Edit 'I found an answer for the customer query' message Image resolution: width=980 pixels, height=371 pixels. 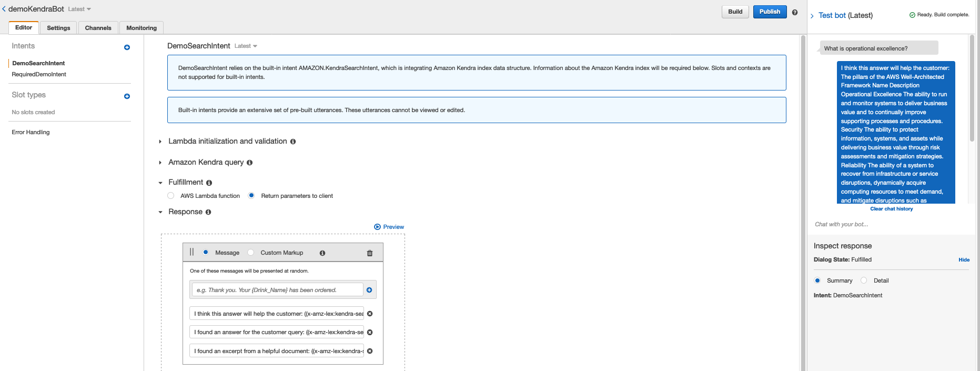pyautogui.click(x=277, y=332)
